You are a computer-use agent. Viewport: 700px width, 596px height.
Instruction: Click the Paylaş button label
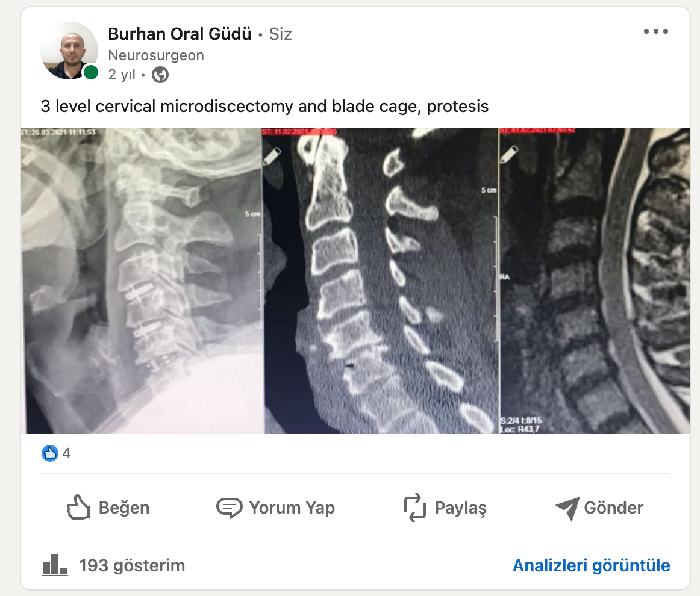tap(461, 508)
